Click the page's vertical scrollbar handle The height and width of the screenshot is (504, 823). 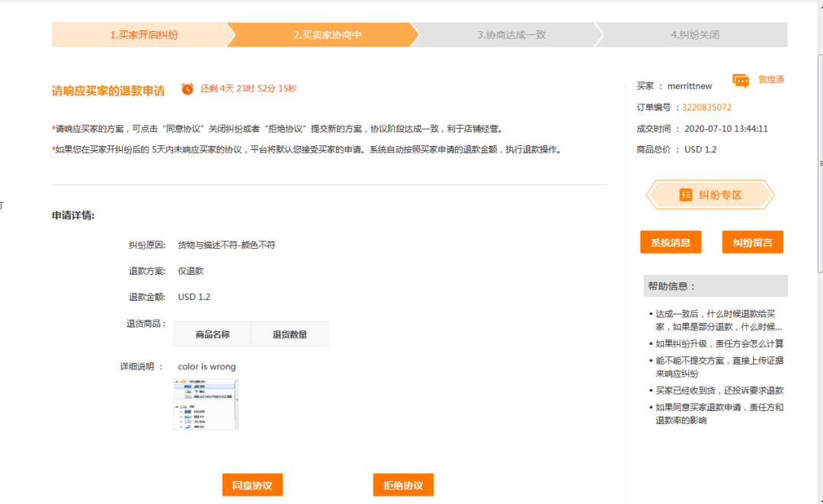click(820, 164)
